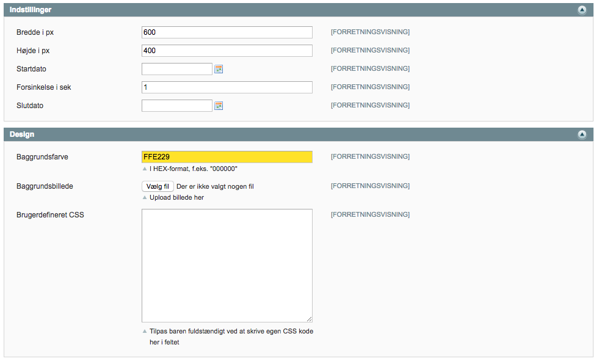
Task: Click the yellow Baggrundsfarve color field
Action: (227, 157)
